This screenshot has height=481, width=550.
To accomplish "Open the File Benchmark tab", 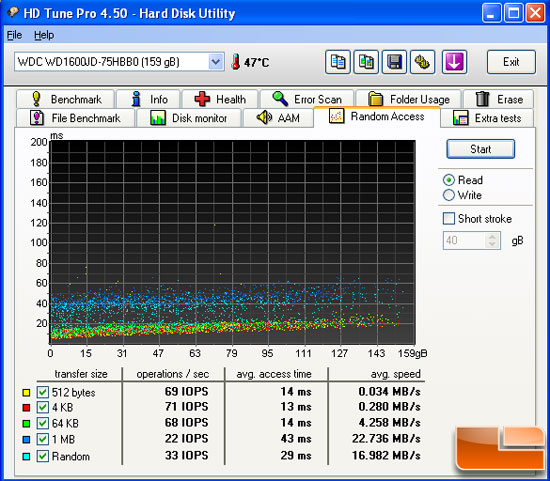I will (x=75, y=118).
